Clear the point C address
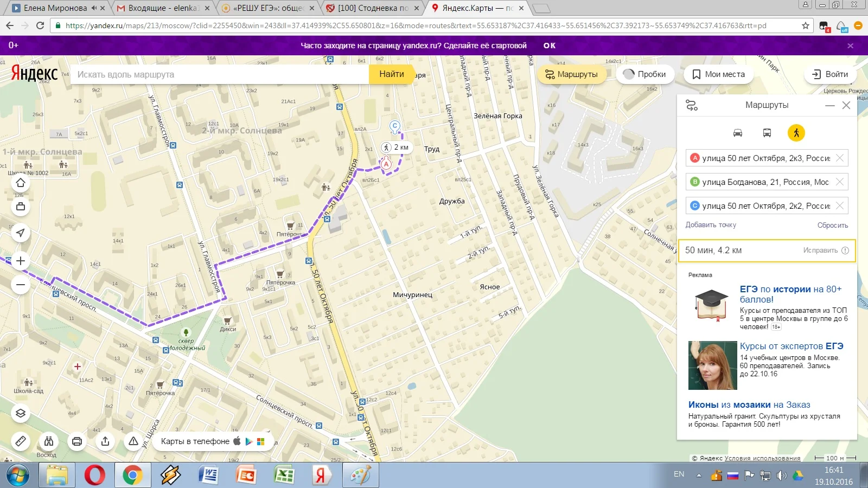 [x=840, y=206]
